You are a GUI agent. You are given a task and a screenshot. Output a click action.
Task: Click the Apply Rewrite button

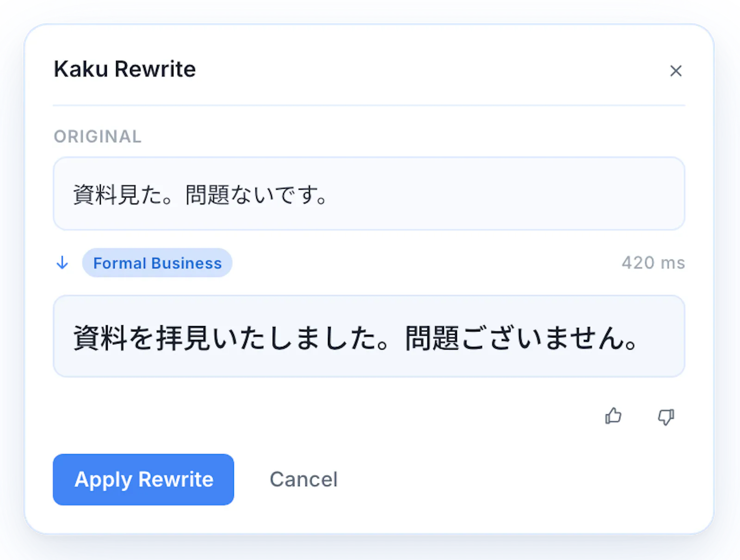[x=143, y=480]
